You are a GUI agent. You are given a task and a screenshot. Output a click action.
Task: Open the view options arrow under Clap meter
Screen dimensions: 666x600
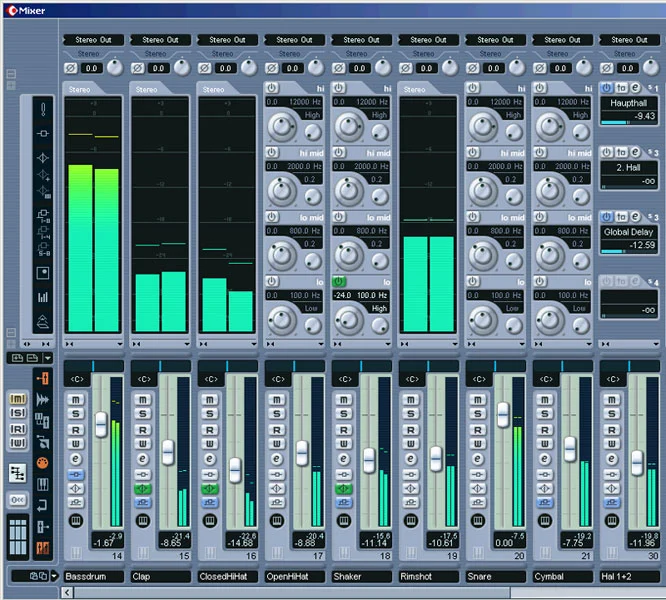(187, 343)
